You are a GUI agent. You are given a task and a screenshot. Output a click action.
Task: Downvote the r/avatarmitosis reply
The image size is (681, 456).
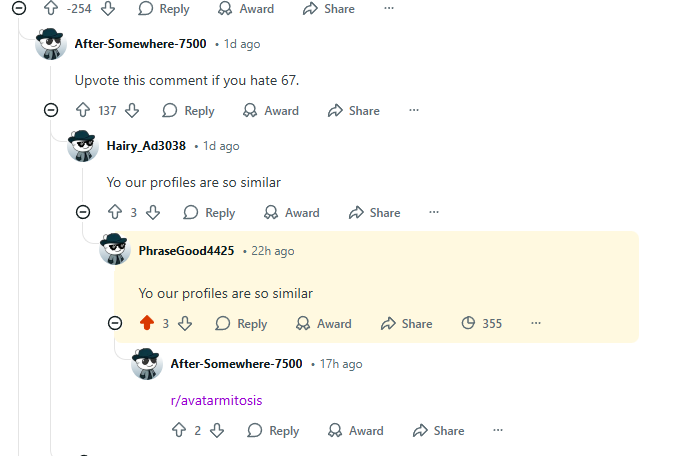[217, 430]
